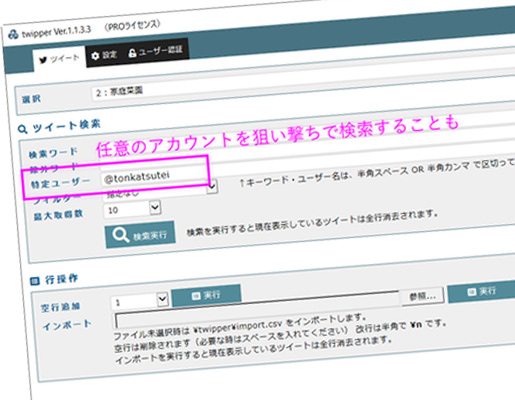Image resolution: width=515 pixels, height=400 pixels.
Task: Click the 検索ワード label
Action: (53, 153)
